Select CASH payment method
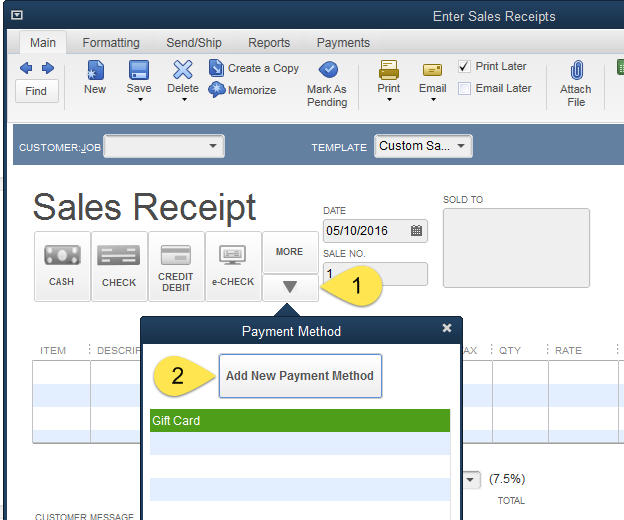This screenshot has width=624, height=520. [x=62, y=266]
